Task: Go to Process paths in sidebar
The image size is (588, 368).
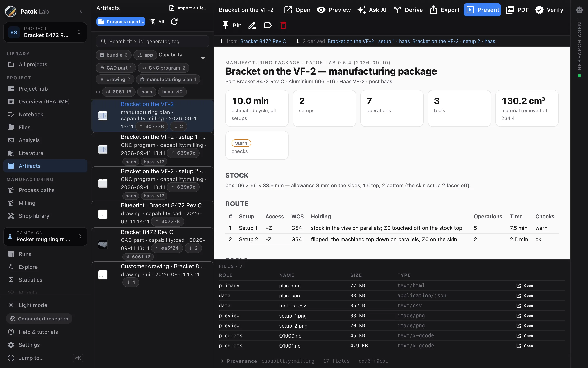Action: click(45, 190)
